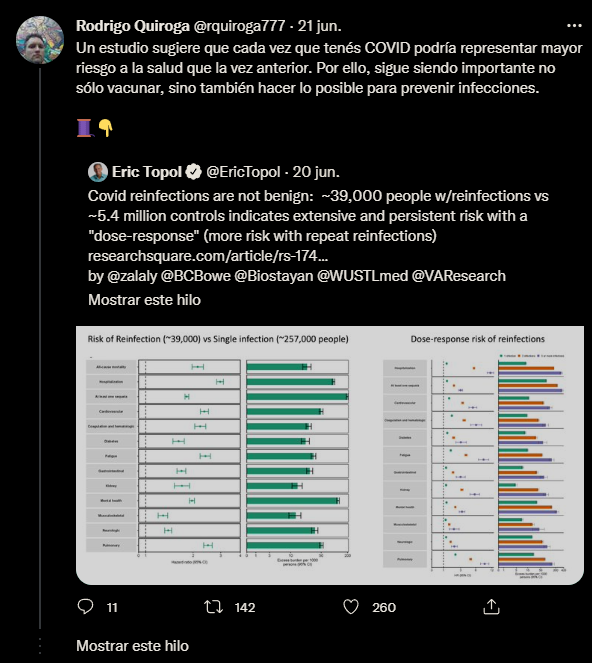Screen dimensions: 592x663
Task: Open the 21 jun. tweet timestamp
Action: click(319, 26)
